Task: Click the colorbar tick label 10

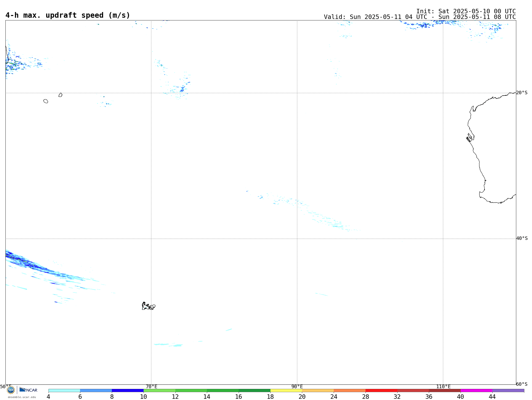Action: coord(144,397)
